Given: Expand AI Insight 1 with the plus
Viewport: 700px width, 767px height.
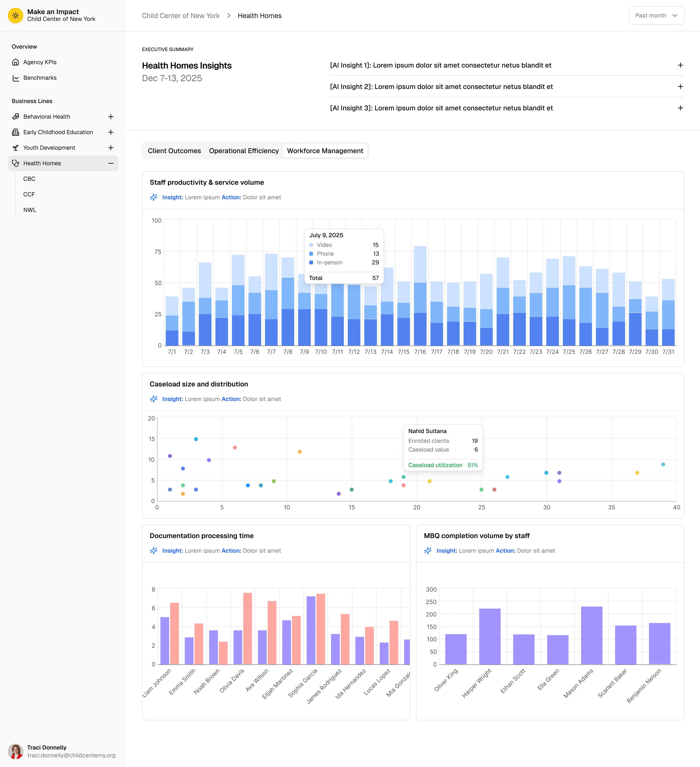Looking at the screenshot, I should [x=681, y=65].
